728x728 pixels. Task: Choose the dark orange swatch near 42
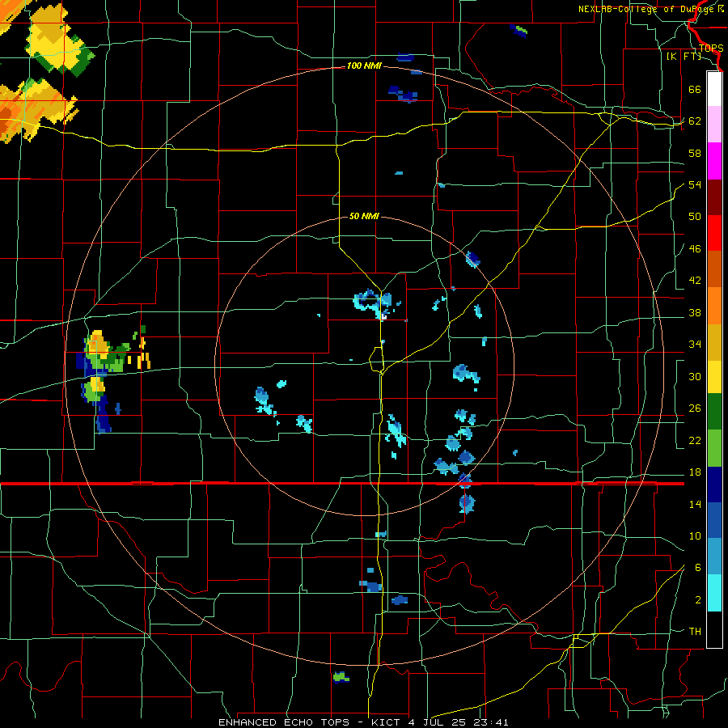coord(714,269)
